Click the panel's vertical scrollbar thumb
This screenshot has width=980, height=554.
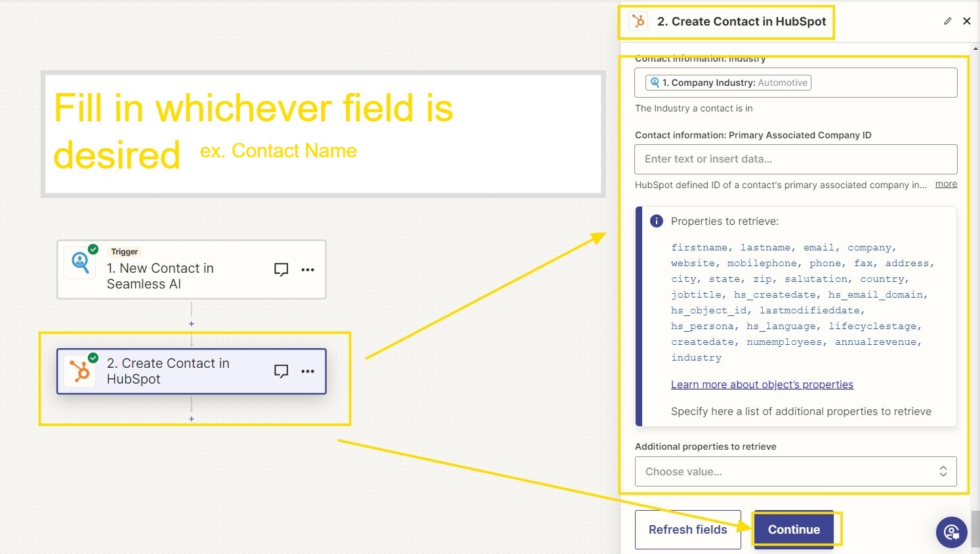(975, 528)
